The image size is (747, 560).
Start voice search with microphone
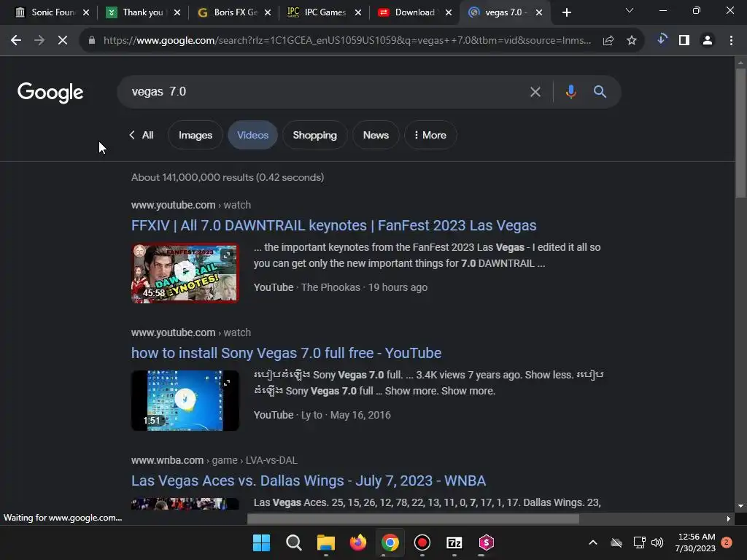(570, 91)
